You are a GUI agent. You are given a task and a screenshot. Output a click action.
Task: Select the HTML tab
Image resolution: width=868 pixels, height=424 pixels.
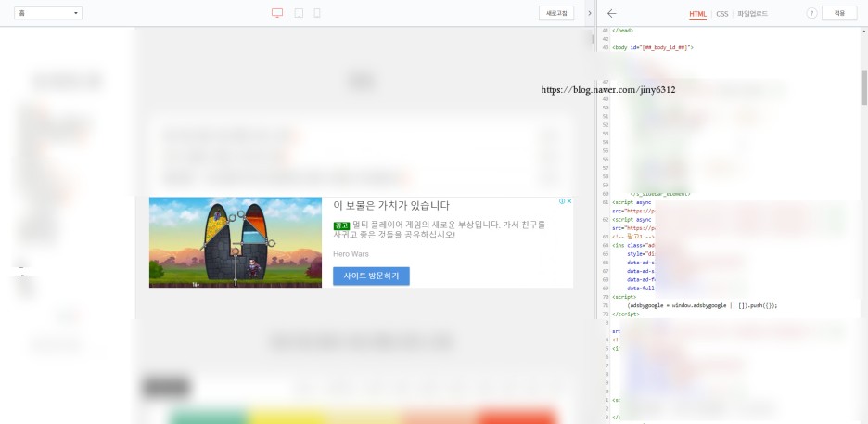click(x=697, y=14)
